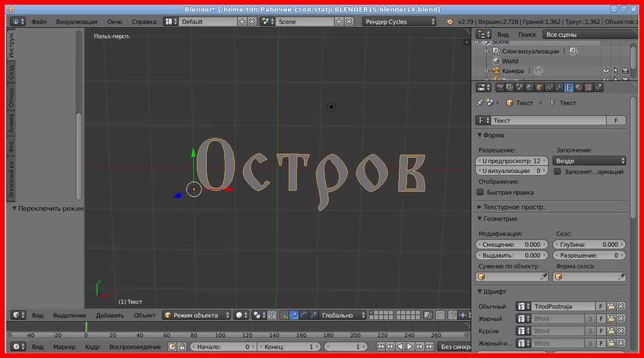644x358 pixels.
Task: Toggle preview range clock icon in timeline
Action: point(172,347)
